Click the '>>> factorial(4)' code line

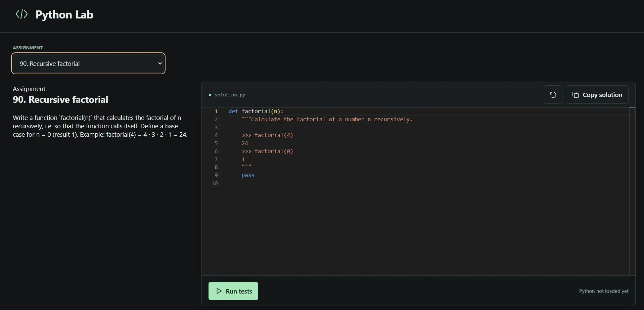click(267, 135)
